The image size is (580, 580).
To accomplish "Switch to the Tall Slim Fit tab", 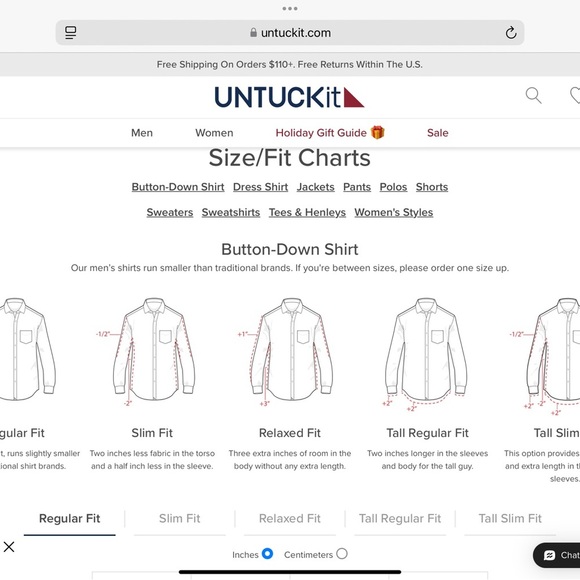I will tap(510, 519).
